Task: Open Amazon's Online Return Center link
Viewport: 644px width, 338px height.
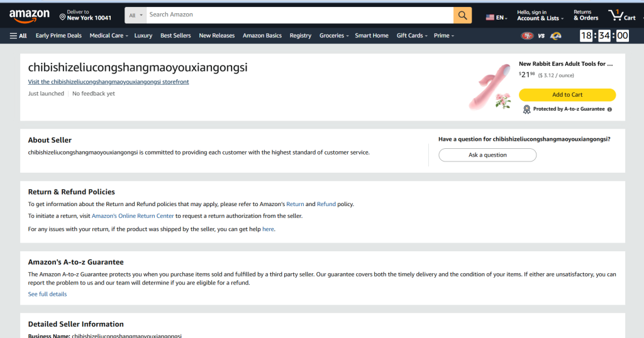Action: [x=133, y=216]
